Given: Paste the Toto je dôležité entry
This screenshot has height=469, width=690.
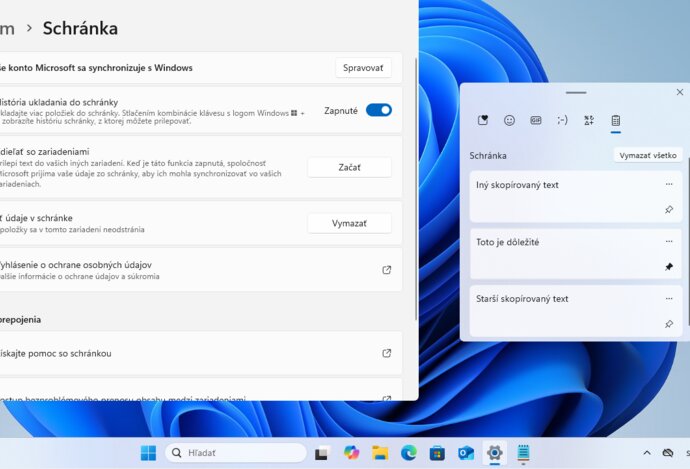Looking at the screenshot, I should [x=576, y=254].
